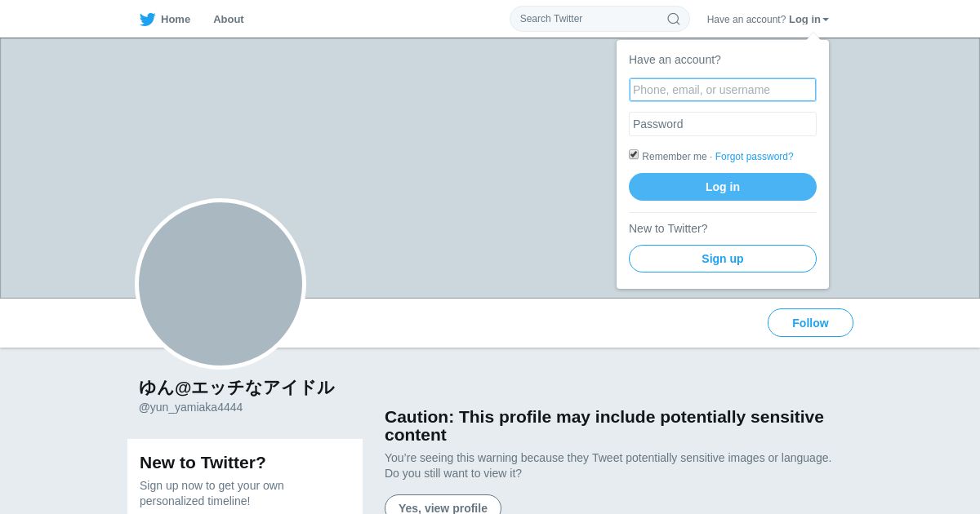Confirm with Yes, view profile button
Image resolution: width=980 pixels, height=514 pixels.
(x=443, y=506)
